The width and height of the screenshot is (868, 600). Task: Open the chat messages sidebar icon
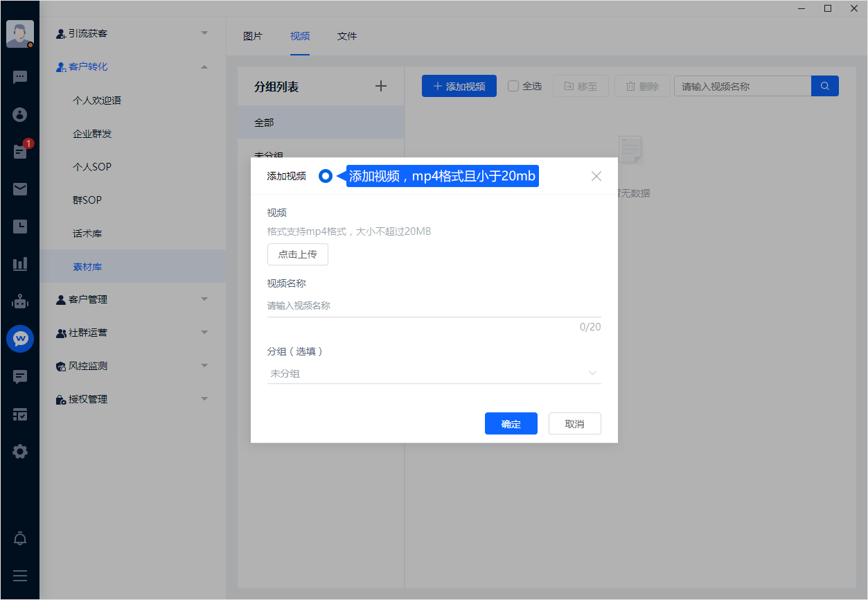click(20, 78)
